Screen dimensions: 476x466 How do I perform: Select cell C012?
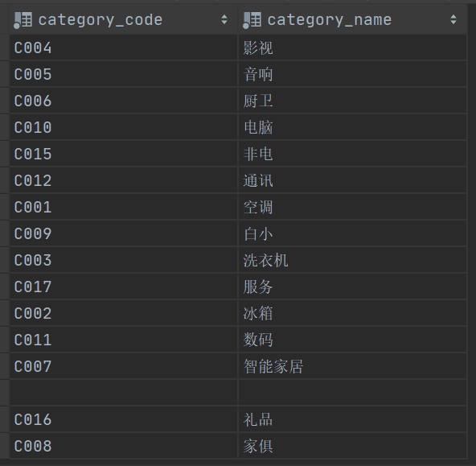pyautogui.click(x=123, y=180)
